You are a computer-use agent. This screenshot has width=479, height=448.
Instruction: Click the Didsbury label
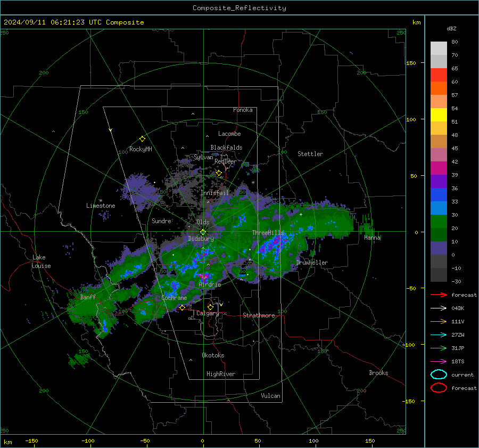(201, 239)
